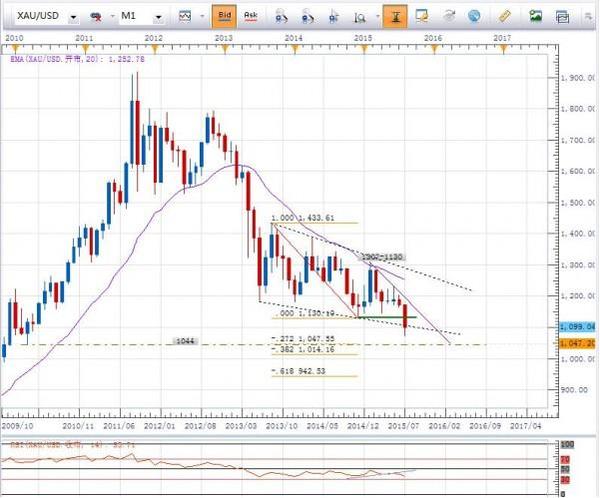
Task: Click the 1,099.04 current price tag
Action: pos(580,326)
